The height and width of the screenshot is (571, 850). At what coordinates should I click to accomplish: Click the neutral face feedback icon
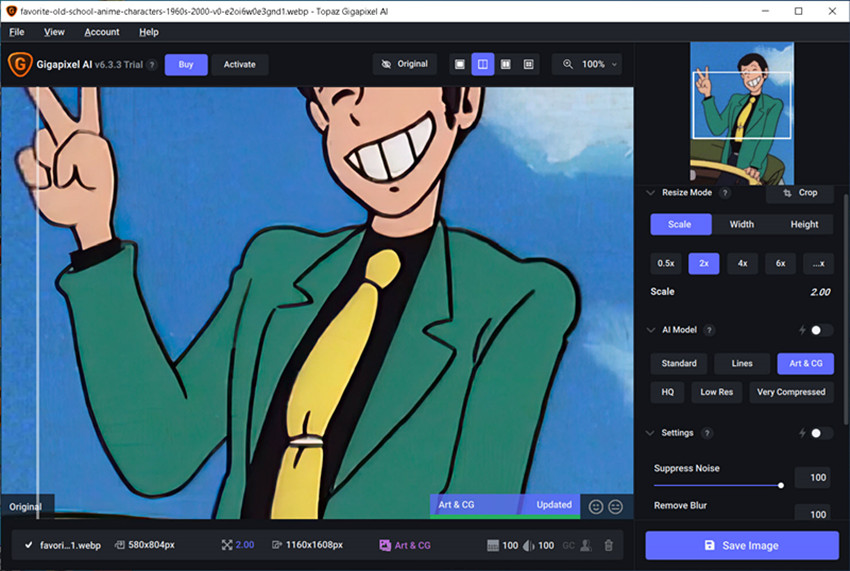[615, 506]
